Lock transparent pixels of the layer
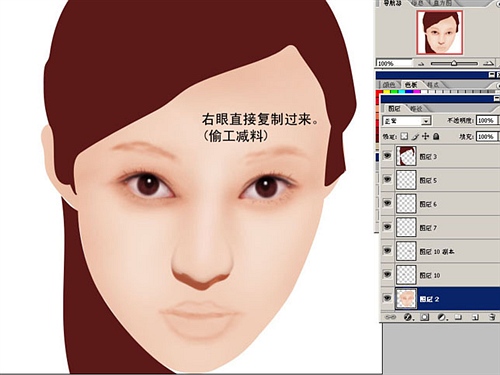The image size is (500, 375). (x=404, y=136)
